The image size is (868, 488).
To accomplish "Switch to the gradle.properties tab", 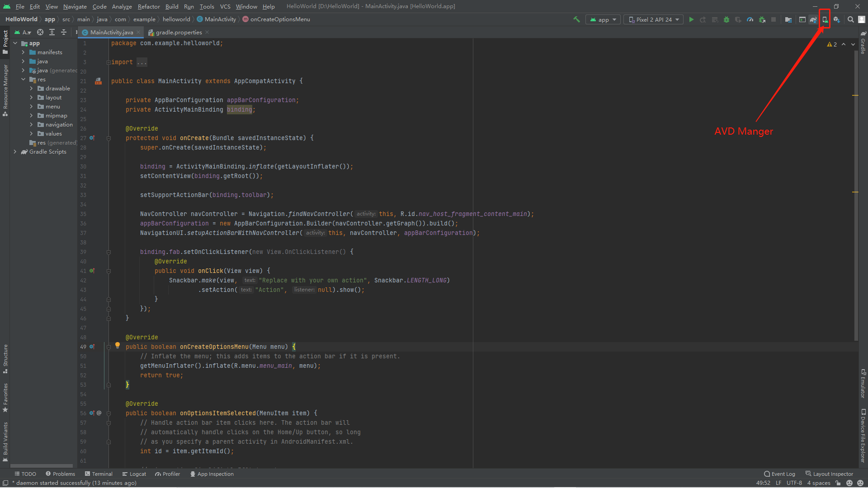I will pos(178,32).
